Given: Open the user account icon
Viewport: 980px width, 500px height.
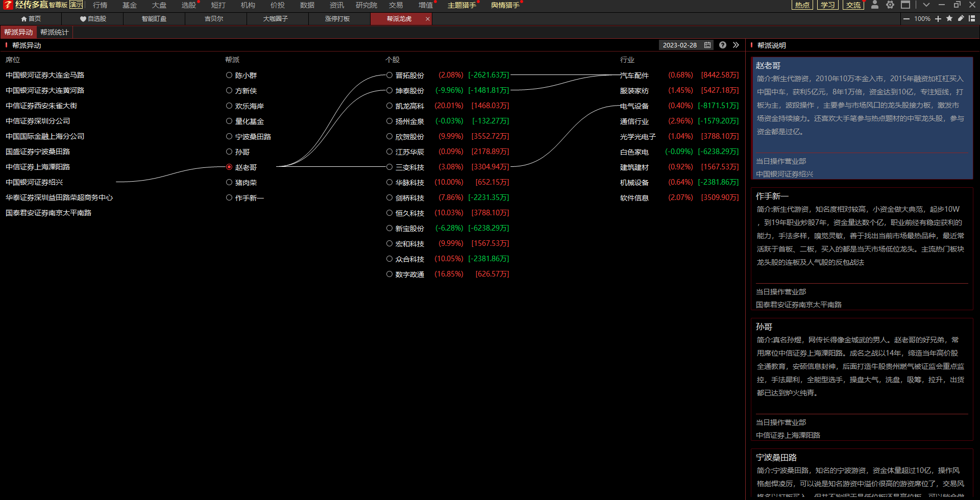Looking at the screenshot, I should [x=874, y=5].
